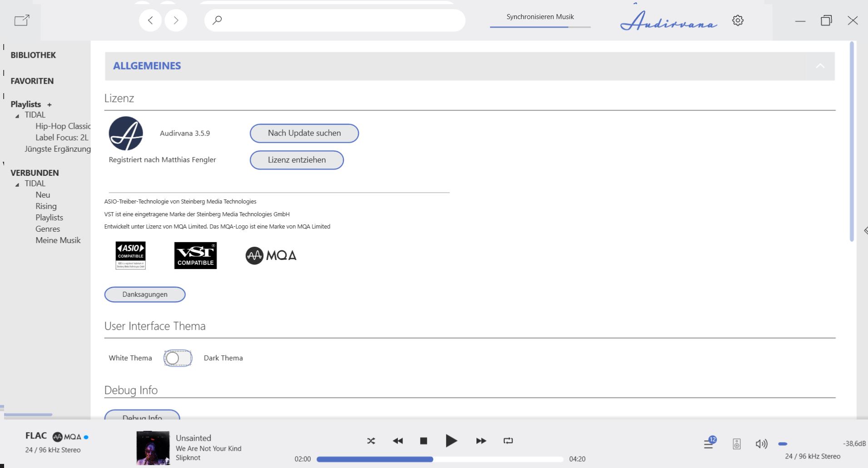Open the side panel arrow at right edge
The width and height of the screenshot is (868, 468).
click(865, 231)
